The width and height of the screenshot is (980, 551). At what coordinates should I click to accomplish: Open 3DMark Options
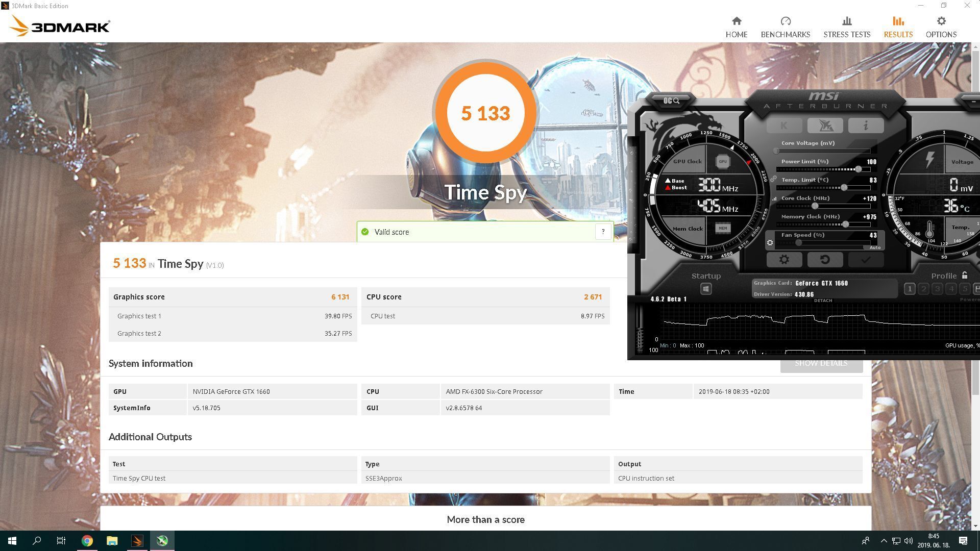(x=941, y=27)
